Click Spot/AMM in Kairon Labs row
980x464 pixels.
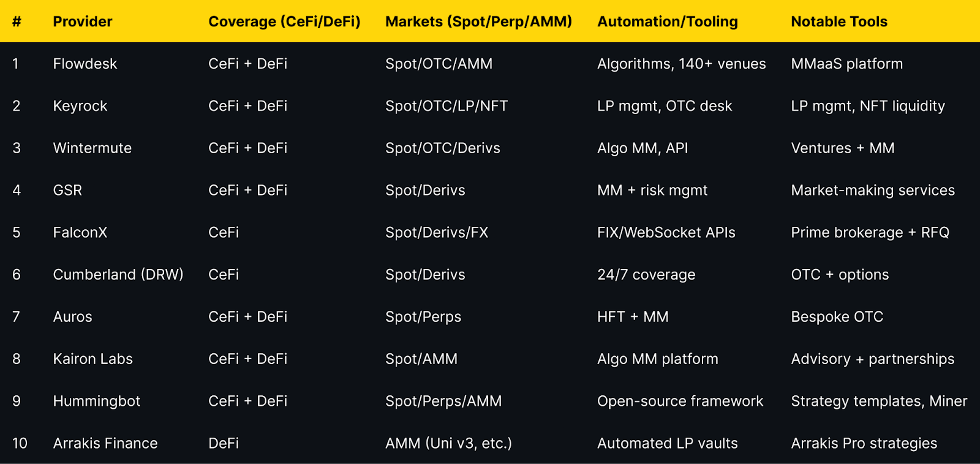click(x=421, y=359)
